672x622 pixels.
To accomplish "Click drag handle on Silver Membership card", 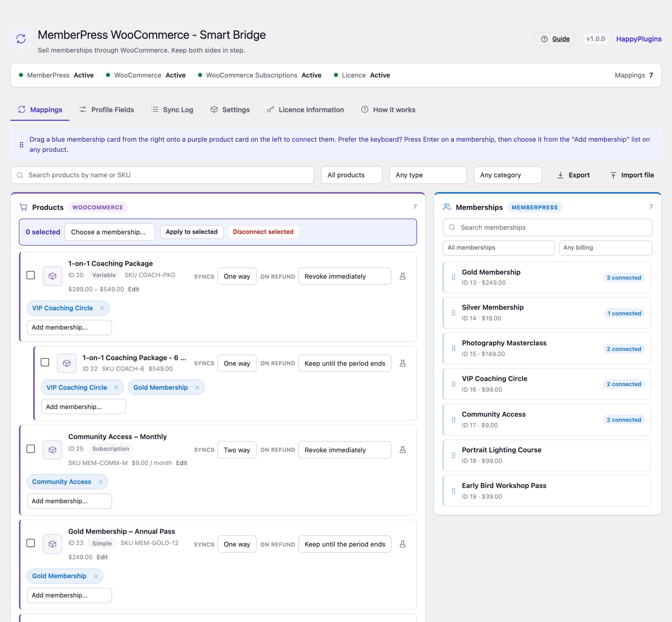I will [x=454, y=313].
